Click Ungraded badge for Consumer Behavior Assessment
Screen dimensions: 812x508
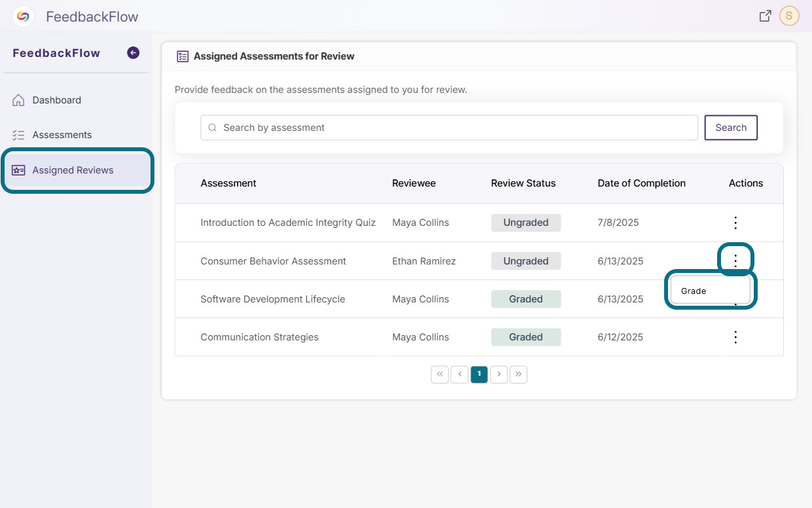[526, 261]
